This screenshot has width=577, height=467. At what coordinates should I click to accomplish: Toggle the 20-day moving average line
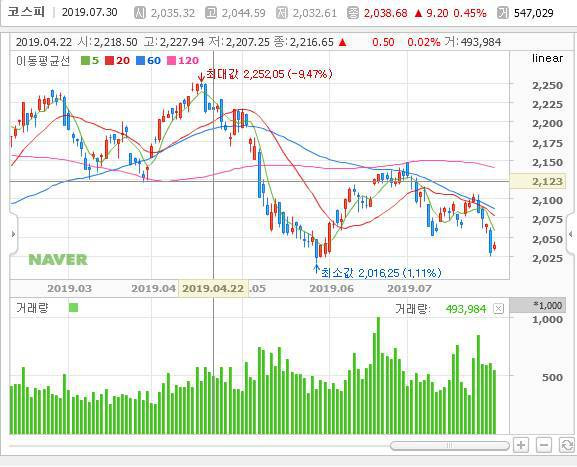pos(118,61)
